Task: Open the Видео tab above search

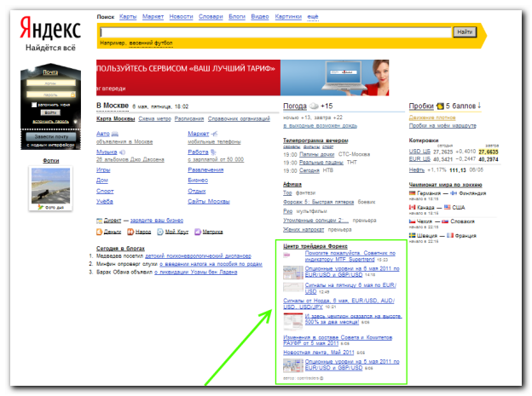Action: tap(260, 17)
